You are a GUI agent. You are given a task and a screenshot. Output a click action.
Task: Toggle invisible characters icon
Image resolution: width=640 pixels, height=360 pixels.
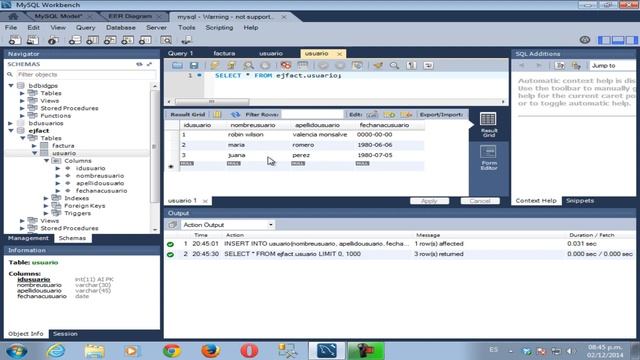pos(411,65)
